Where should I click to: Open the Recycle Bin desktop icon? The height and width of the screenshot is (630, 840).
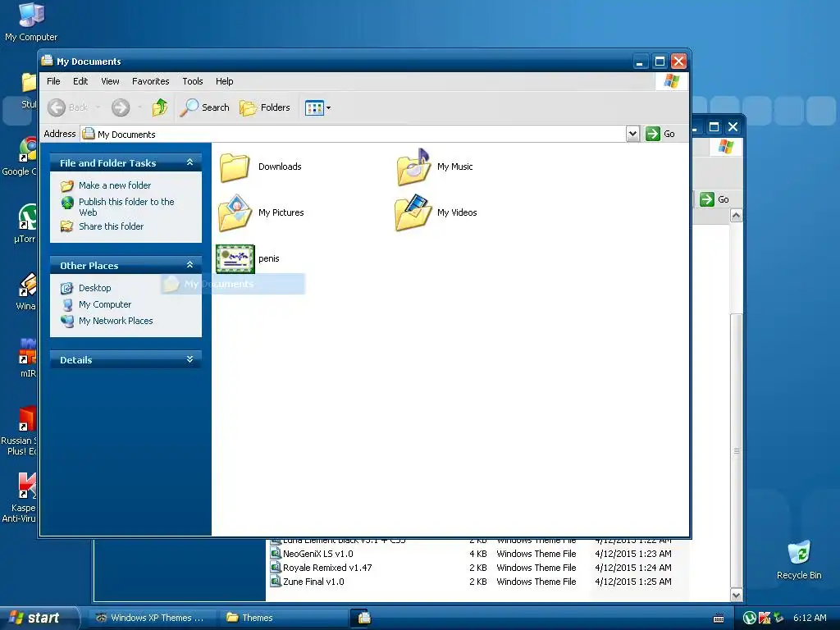pos(799,559)
